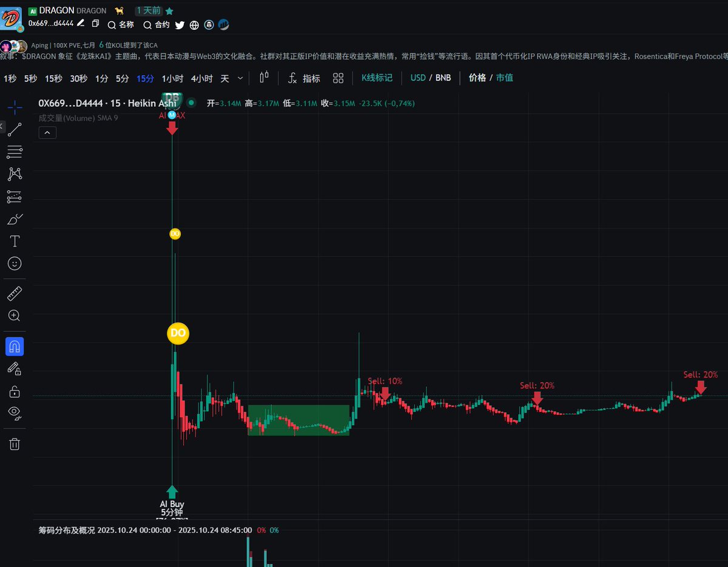Search by contract (合约)
The image size is (728, 567).
click(x=157, y=25)
